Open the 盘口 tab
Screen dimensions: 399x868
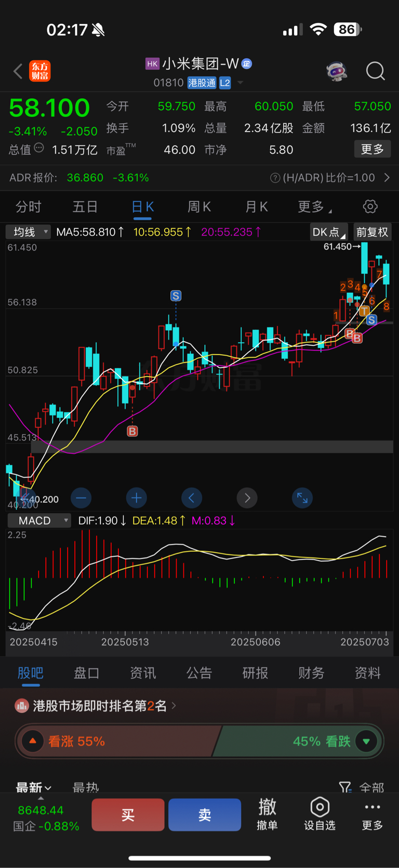click(87, 673)
